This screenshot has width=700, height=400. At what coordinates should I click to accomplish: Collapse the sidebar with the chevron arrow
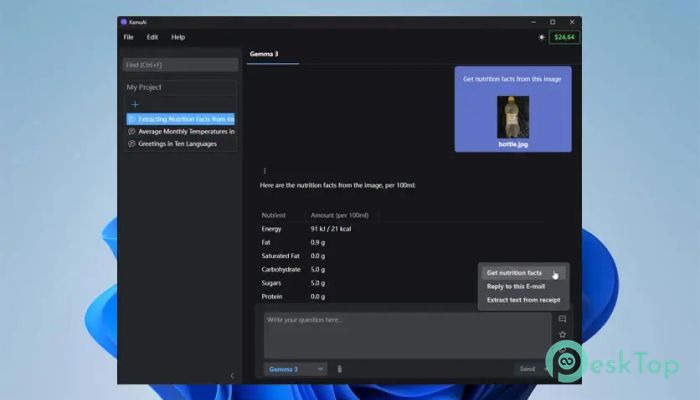tap(232, 376)
